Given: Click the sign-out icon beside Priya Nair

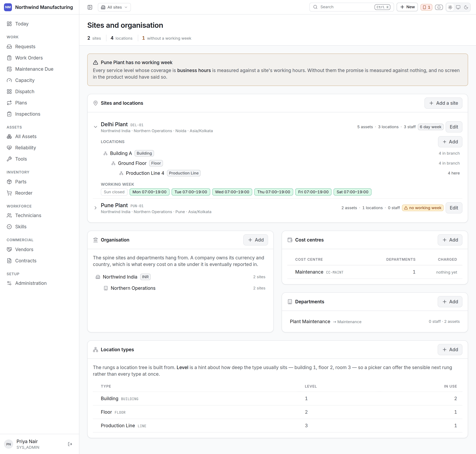Looking at the screenshot, I should point(70,444).
